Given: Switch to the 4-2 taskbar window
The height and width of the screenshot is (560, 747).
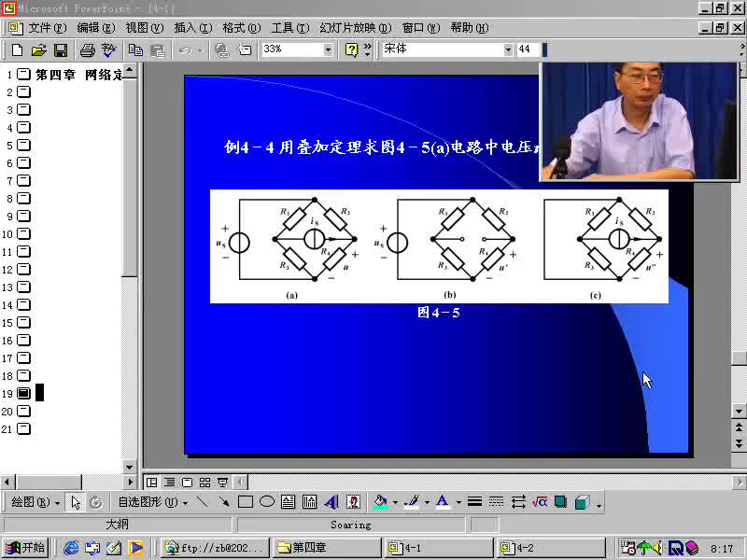Looking at the screenshot, I should pos(550,548).
